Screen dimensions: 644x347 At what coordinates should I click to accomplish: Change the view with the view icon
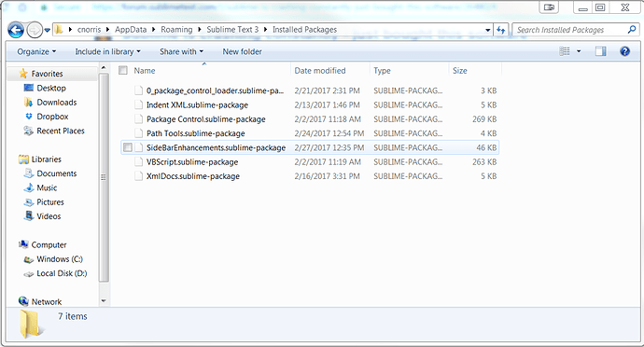[x=565, y=51]
